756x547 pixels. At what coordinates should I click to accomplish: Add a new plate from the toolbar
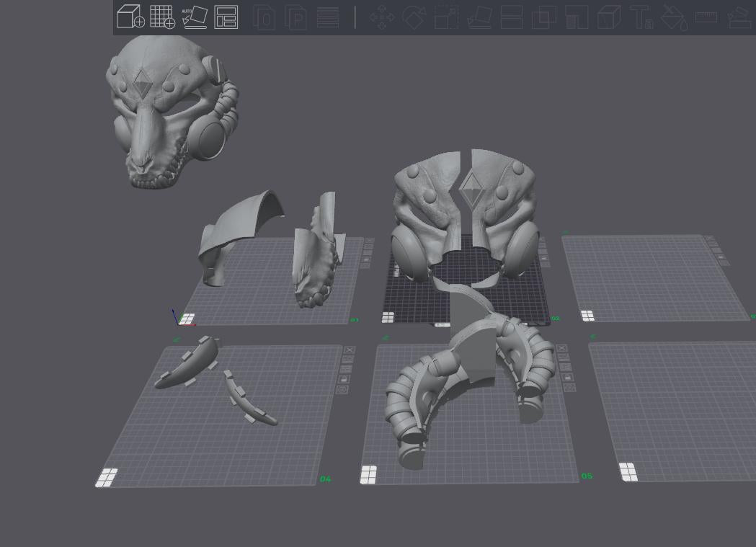point(162,17)
